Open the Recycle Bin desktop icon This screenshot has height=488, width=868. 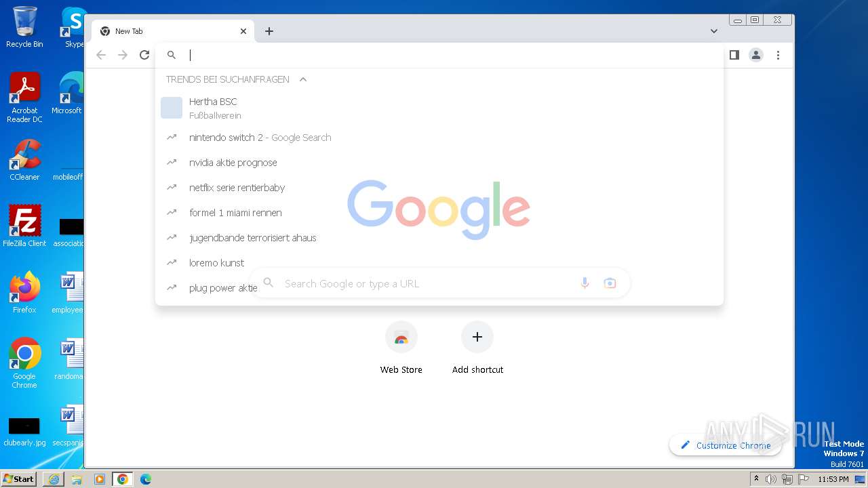(x=24, y=27)
